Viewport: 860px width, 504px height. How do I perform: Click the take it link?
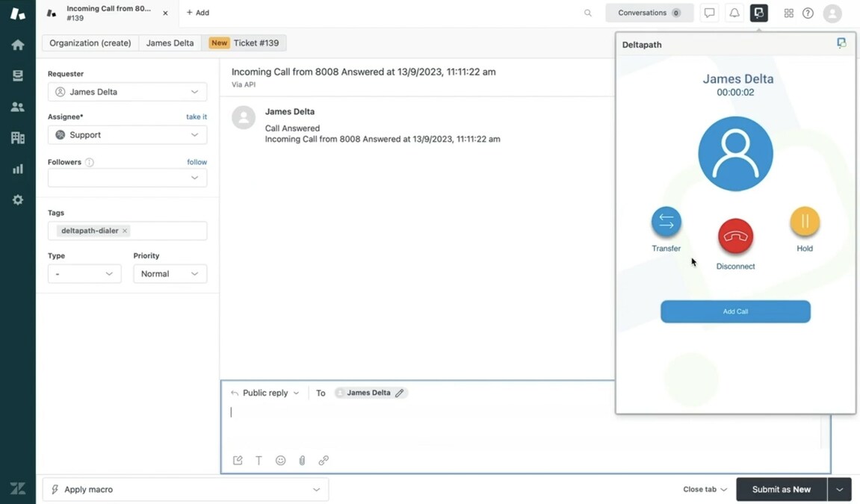coord(197,116)
